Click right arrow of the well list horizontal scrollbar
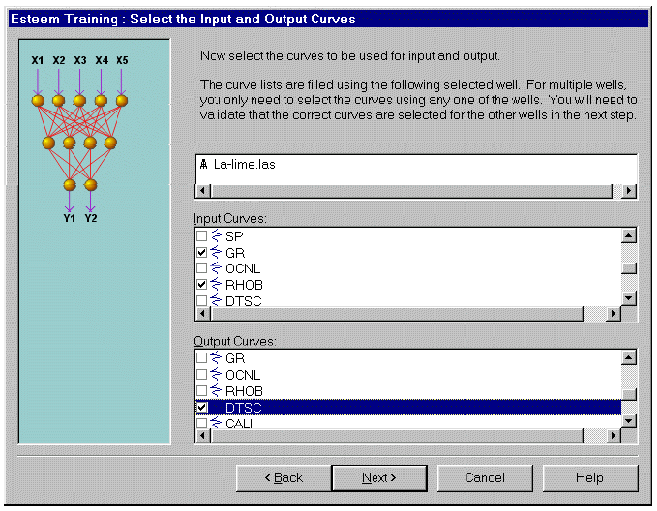657x511 pixels. click(x=629, y=192)
